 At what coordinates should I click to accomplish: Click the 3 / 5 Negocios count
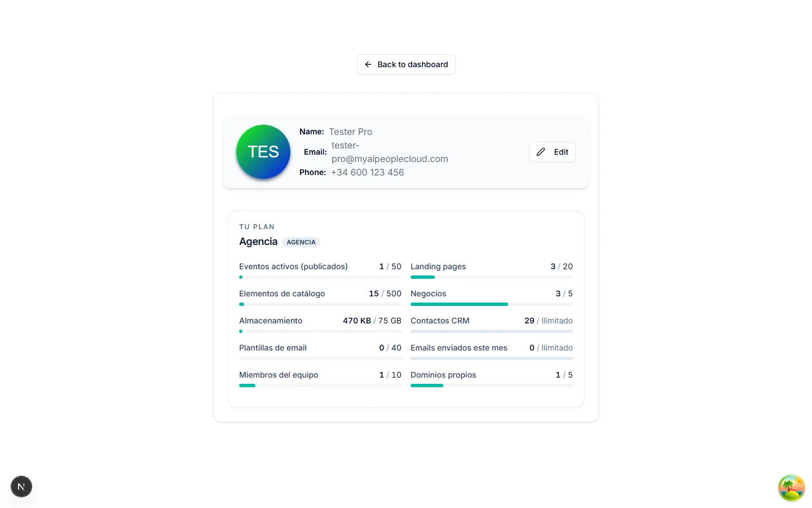point(564,294)
